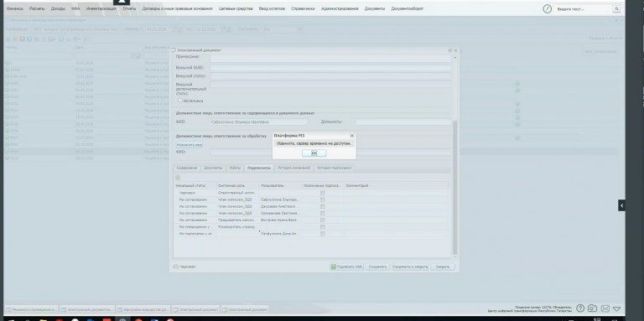
Task: Click ФИО field containing Сафиуллина Эльмира Наилевна
Action: point(259,122)
